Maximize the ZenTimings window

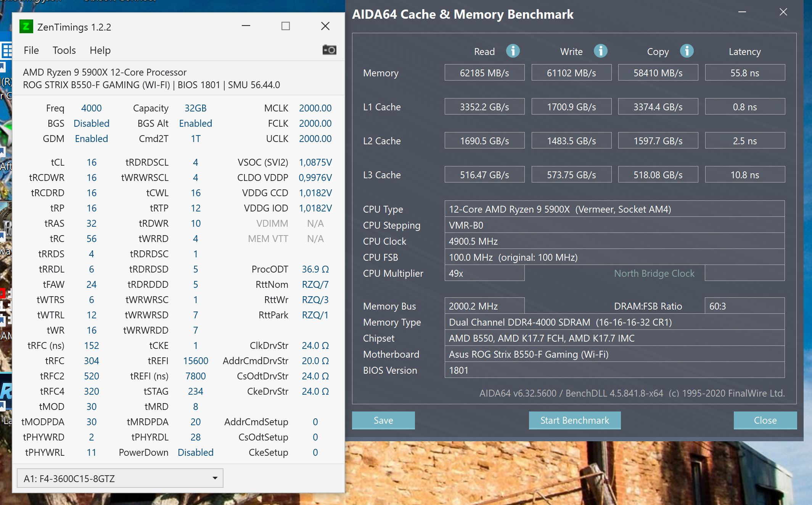pyautogui.click(x=285, y=26)
